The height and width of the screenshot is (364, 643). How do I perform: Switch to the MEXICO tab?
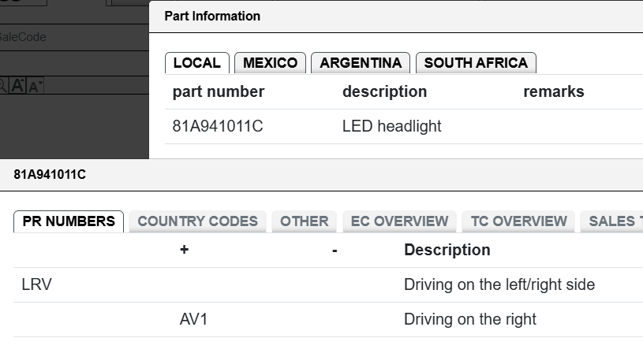pyautogui.click(x=270, y=63)
